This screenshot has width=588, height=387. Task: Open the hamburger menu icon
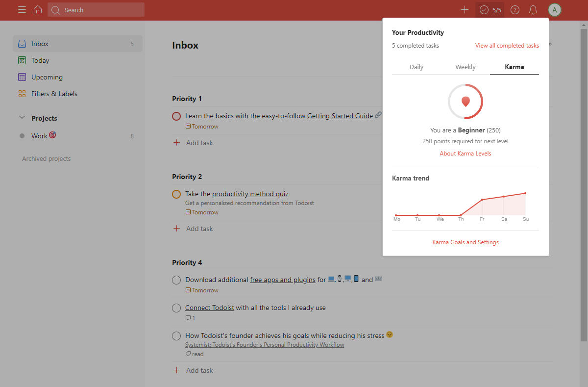point(22,10)
